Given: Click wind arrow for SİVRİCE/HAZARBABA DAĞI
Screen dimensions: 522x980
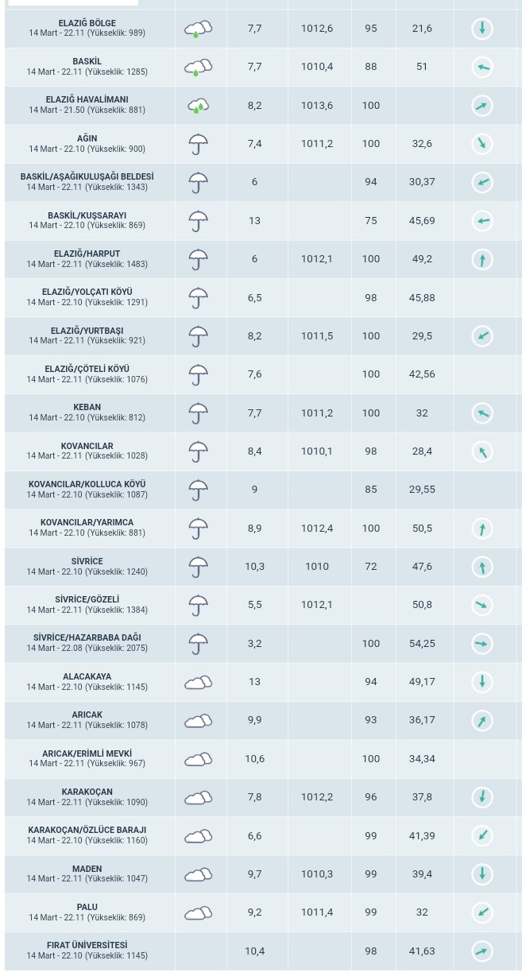Looking at the screenshot, I should [x=481, y=644].
